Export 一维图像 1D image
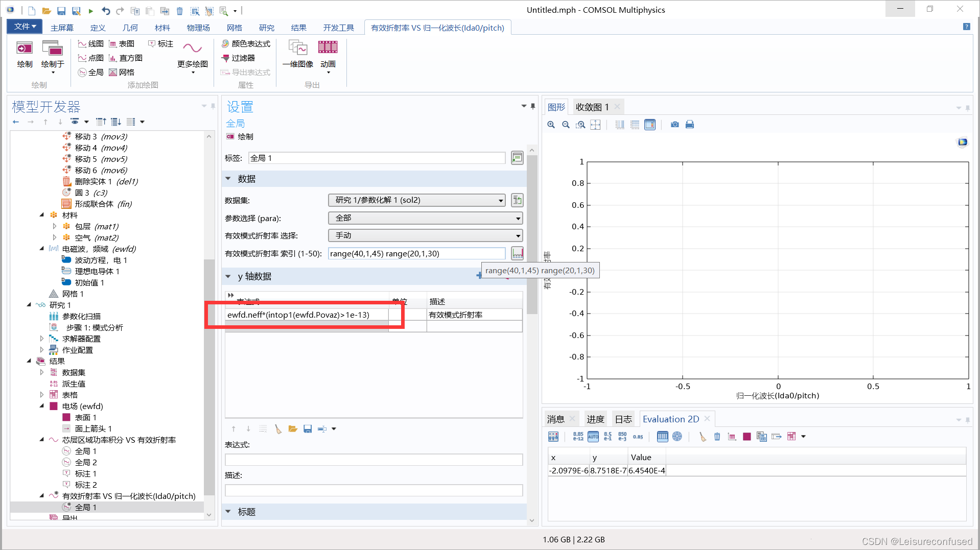The image size is (980, 550). coord(298,55)
